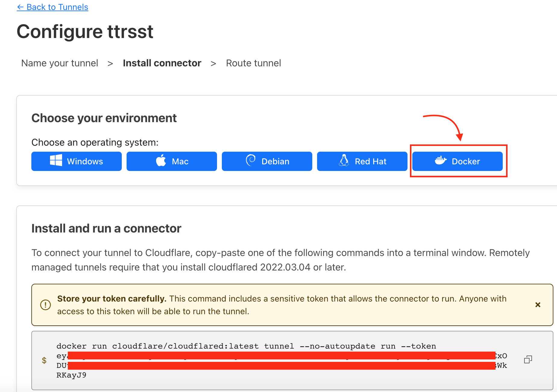Open the Name your tunnel step
The image size is (557, 392).
point(60,63)
